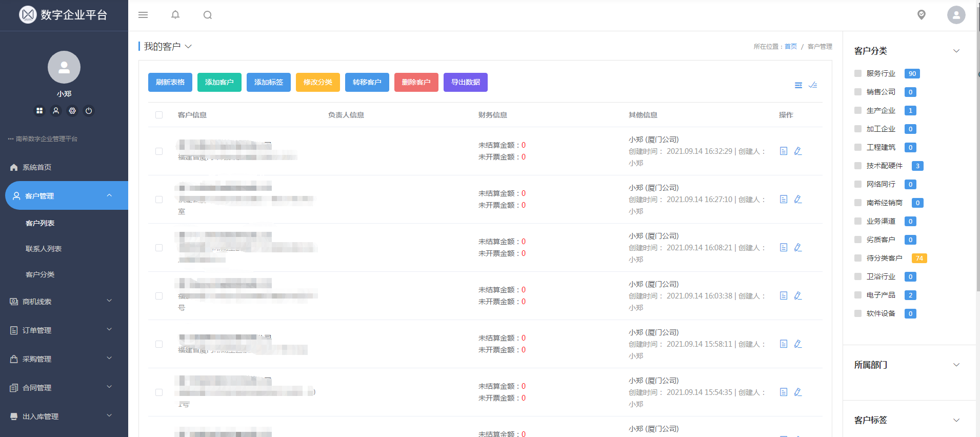Click the power logout icon under 小郑
Screen dimensions: 980x437
coord(89,111)
